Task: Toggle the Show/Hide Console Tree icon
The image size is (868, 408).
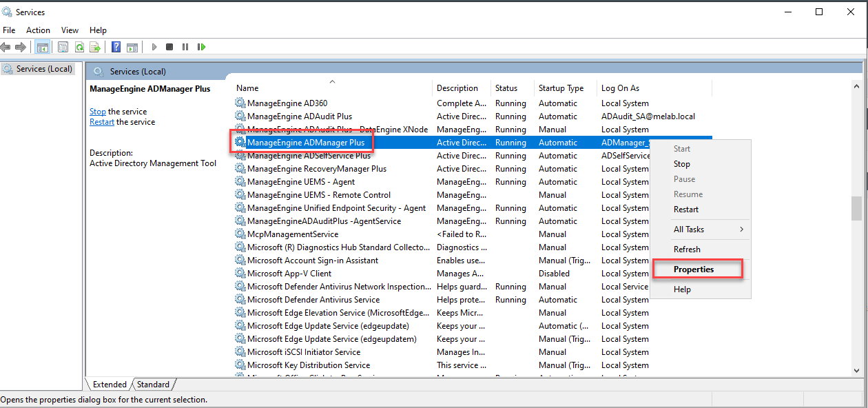Action: pos(43,47)
